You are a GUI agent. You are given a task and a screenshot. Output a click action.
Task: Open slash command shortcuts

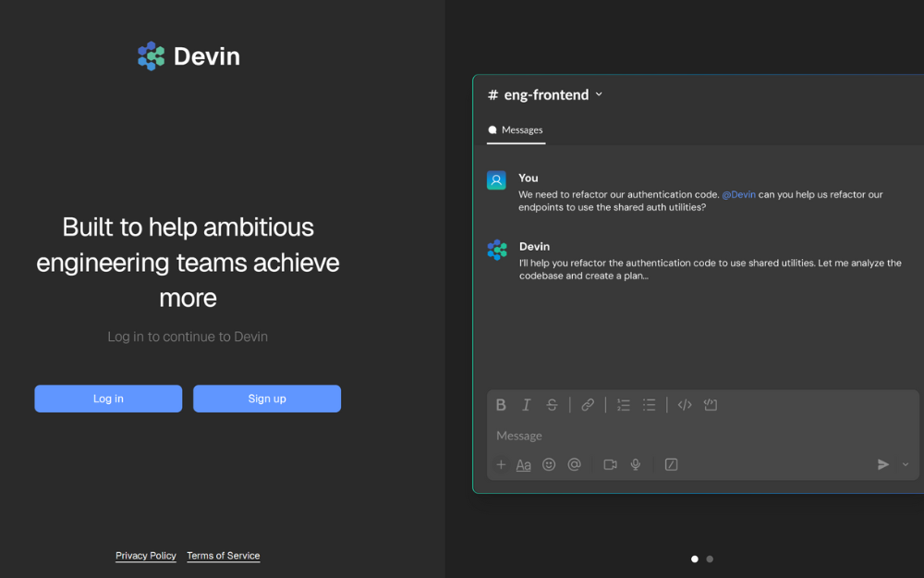671,465
